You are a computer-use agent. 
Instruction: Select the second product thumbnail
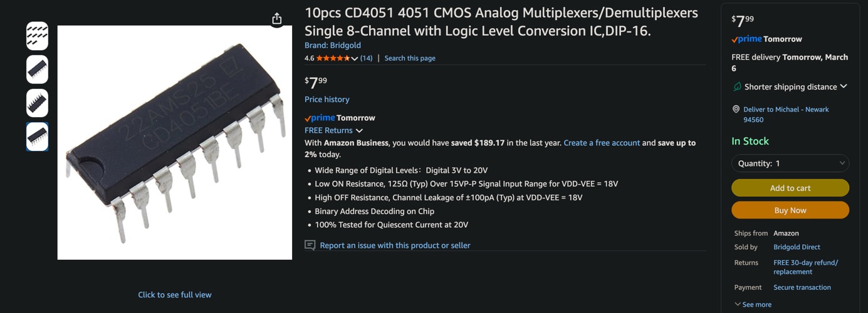(37, 69)
